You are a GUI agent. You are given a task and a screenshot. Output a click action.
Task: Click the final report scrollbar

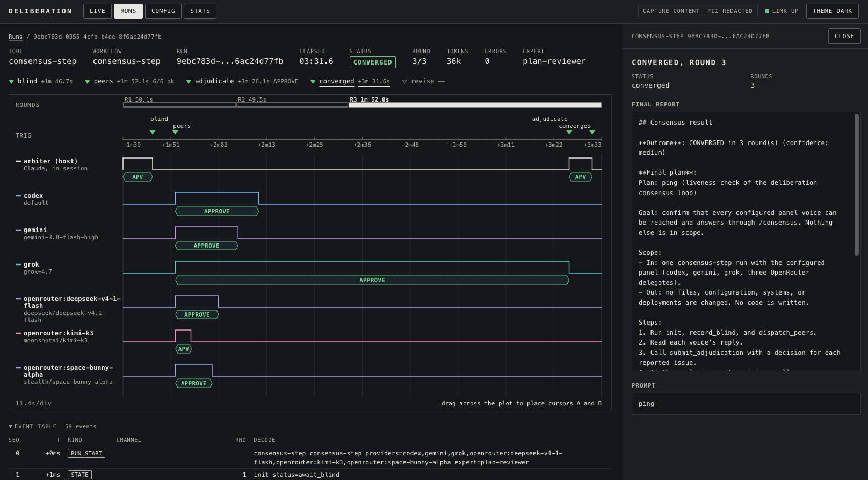click(857, 185)
